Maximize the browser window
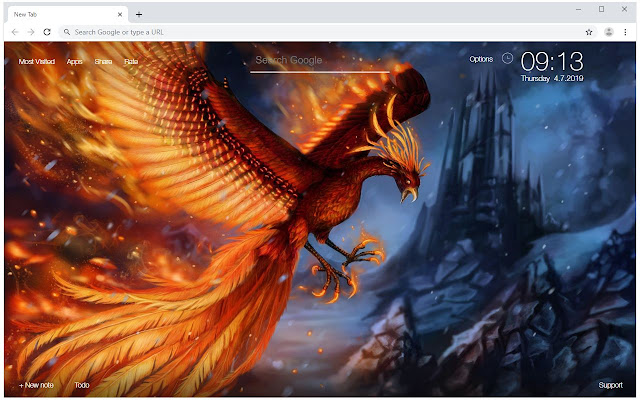Screen dimensions: 640x400 (x=601, y=9)
